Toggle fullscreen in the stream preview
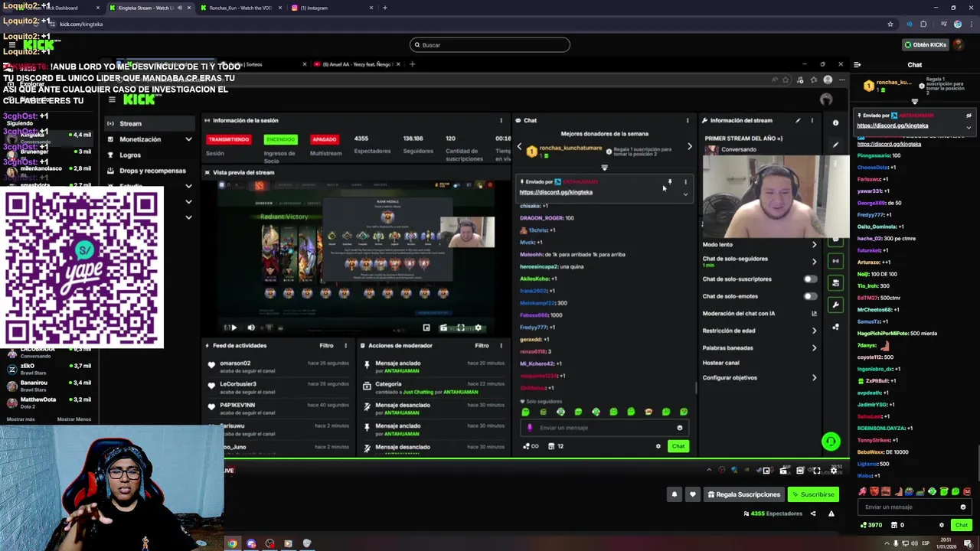 [x=461, y=328]
